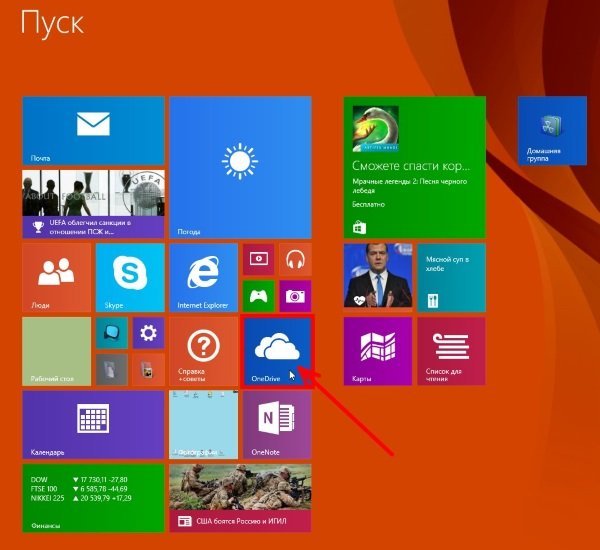Open the OneDrive cloud tile
Viewport: 600px width, 550px height.
pos(278,351)
